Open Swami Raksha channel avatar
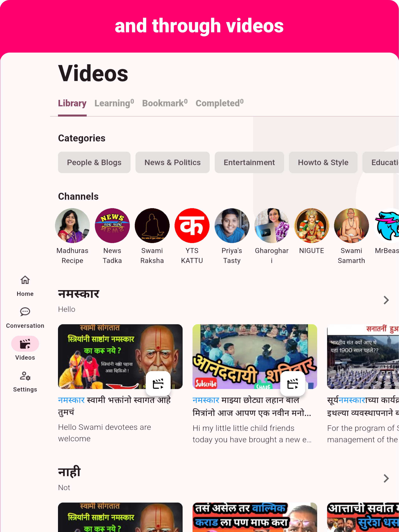399x532 pixels. 152,226
